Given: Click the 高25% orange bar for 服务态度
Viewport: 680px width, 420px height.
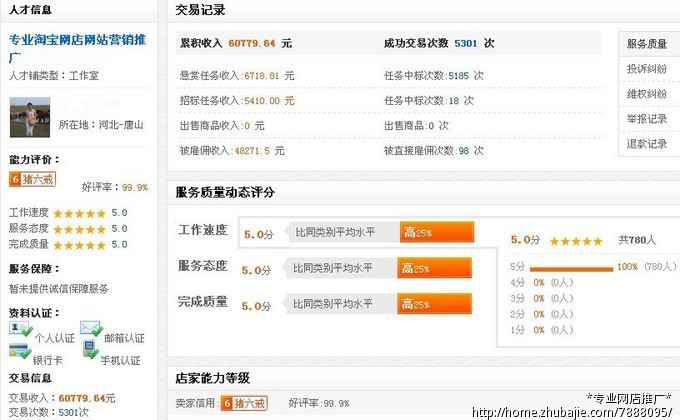Looking at the screenshot, I should click(434, 268).
